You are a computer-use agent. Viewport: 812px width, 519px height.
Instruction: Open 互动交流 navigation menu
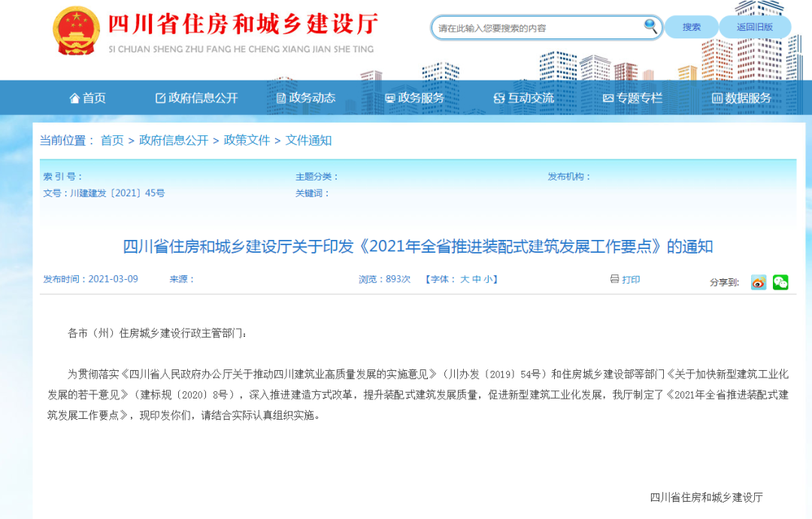pos(523,98)
